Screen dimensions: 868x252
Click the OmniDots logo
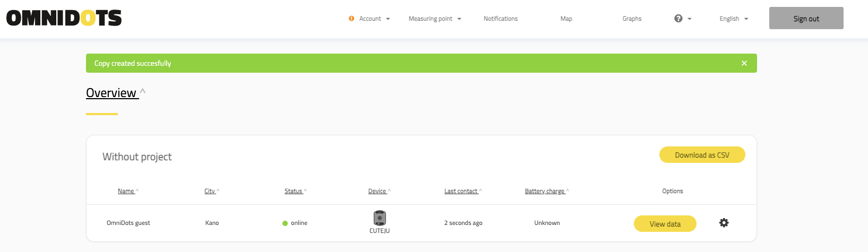pyautogui.click(x=64, y=18)
